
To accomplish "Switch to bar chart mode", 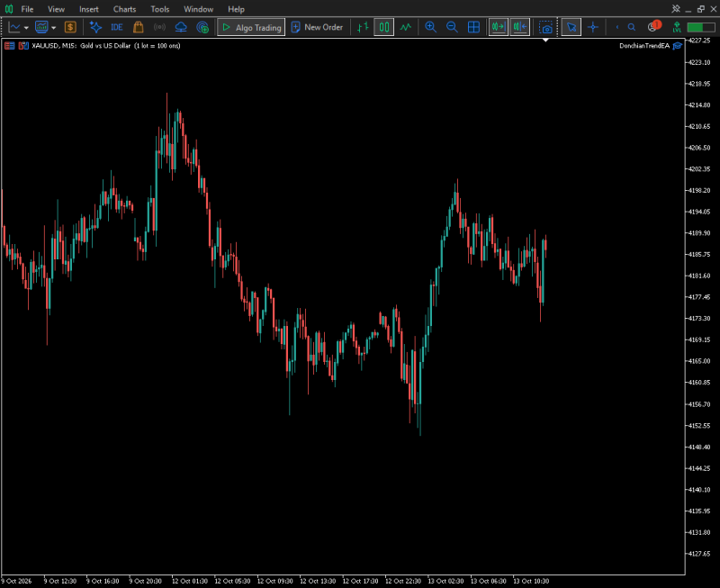I will [x=363, y=27].
